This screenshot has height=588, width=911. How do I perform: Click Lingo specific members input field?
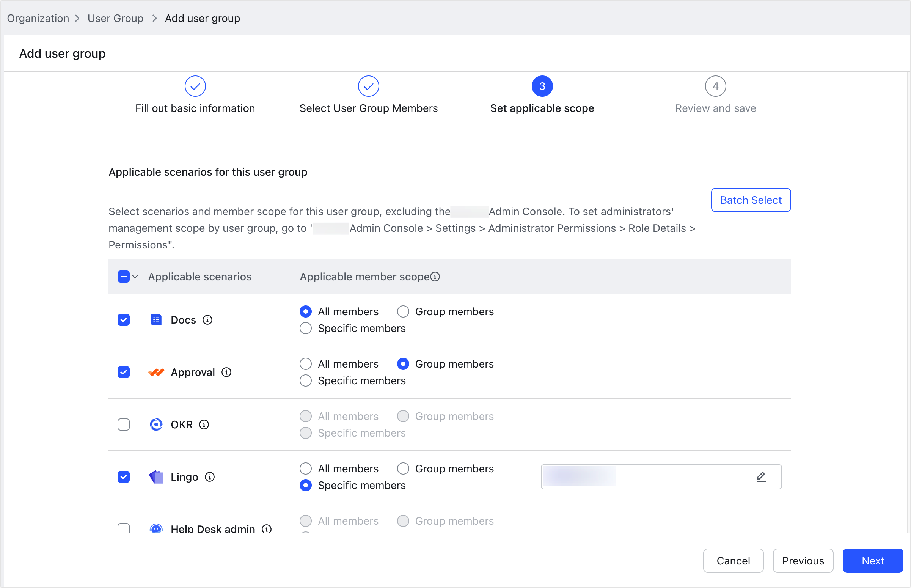tap(661, 477)
